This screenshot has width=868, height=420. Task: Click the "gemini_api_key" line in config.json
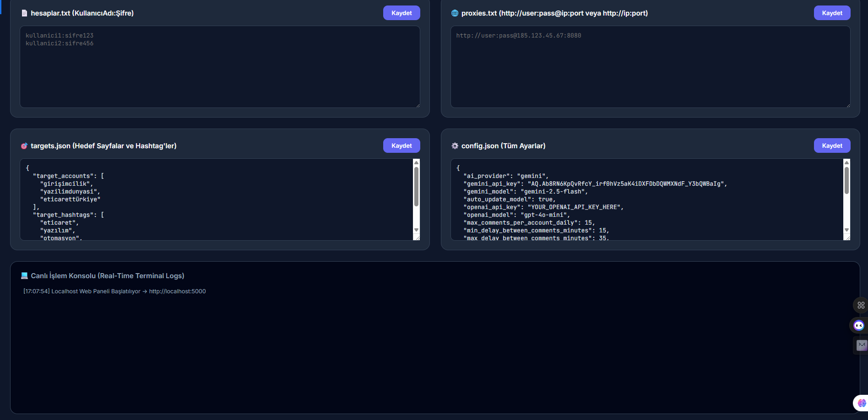click(595, 184)
